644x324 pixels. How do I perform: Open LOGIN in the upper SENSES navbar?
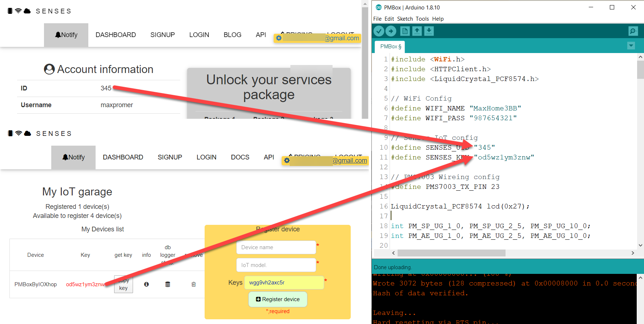click(x=199, y=35)
